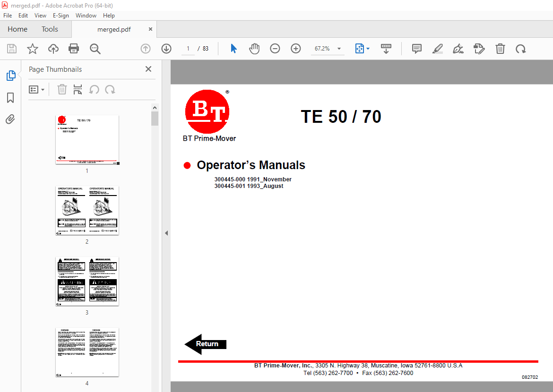This screenshot has height=392, width=553.
Task: Open the Sign document pen tool
Action: (458, 49)
